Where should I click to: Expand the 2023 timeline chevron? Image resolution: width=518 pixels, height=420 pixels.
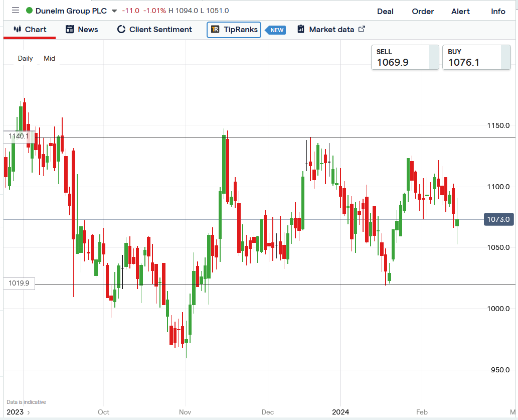point(29,412)
